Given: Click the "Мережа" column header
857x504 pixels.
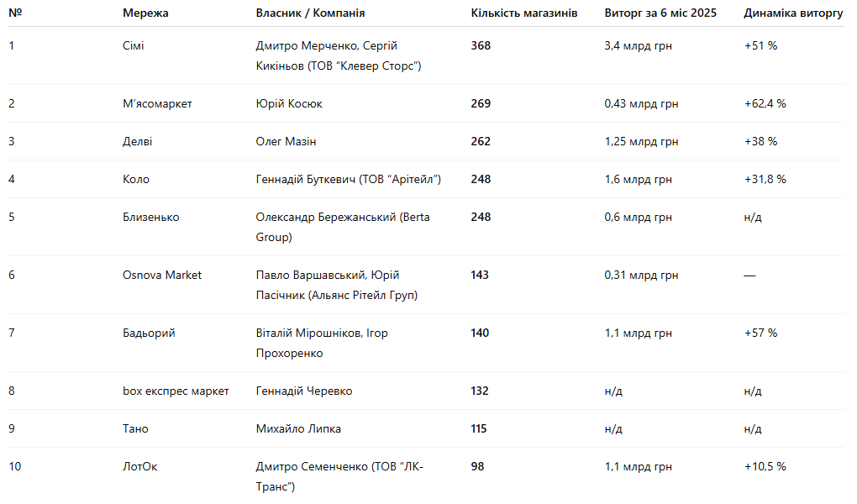Looking at the screenshot, I should point(145,13).
